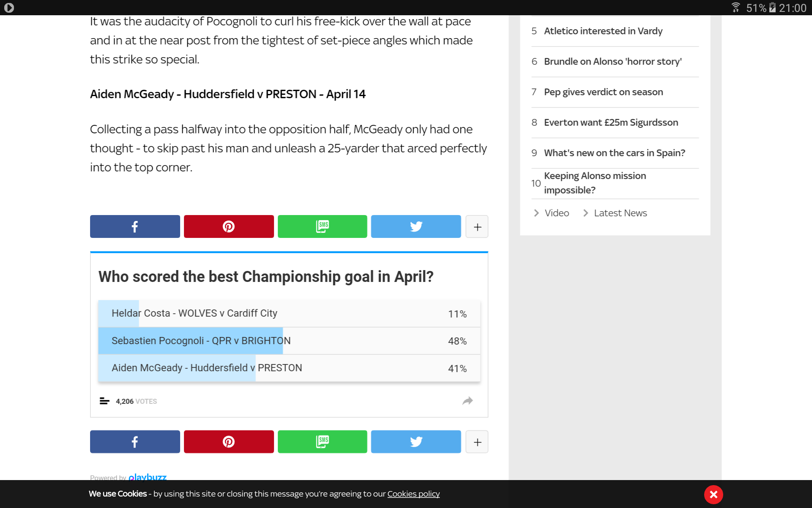Open 'Everton want £25m Sigurdsson' story

[x=611, y=122]
